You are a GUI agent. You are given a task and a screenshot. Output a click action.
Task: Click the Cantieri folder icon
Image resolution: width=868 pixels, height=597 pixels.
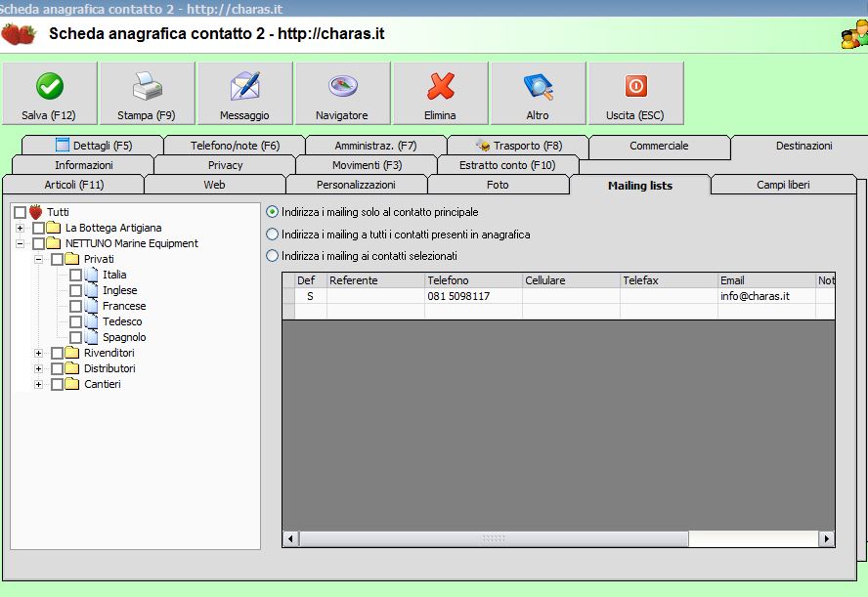point(72,383)
